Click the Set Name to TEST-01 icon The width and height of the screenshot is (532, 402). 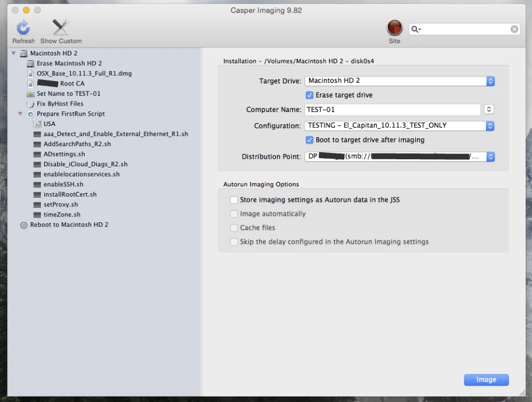30,93
